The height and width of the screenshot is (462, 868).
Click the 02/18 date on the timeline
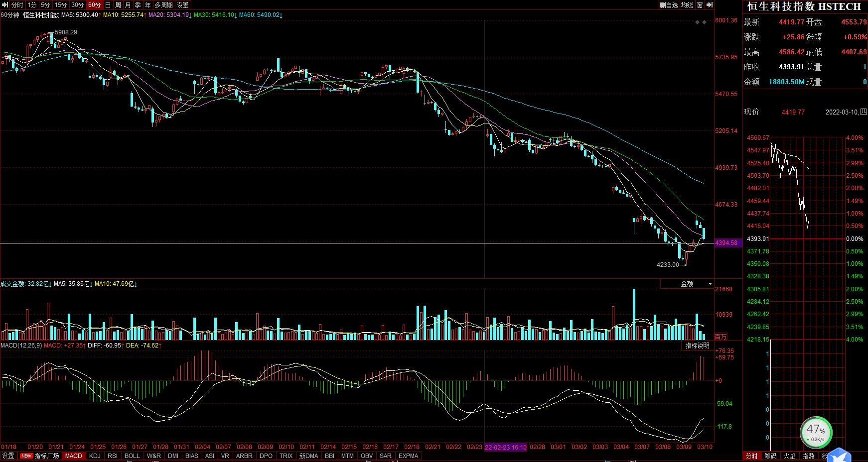(x=412, y=447)
